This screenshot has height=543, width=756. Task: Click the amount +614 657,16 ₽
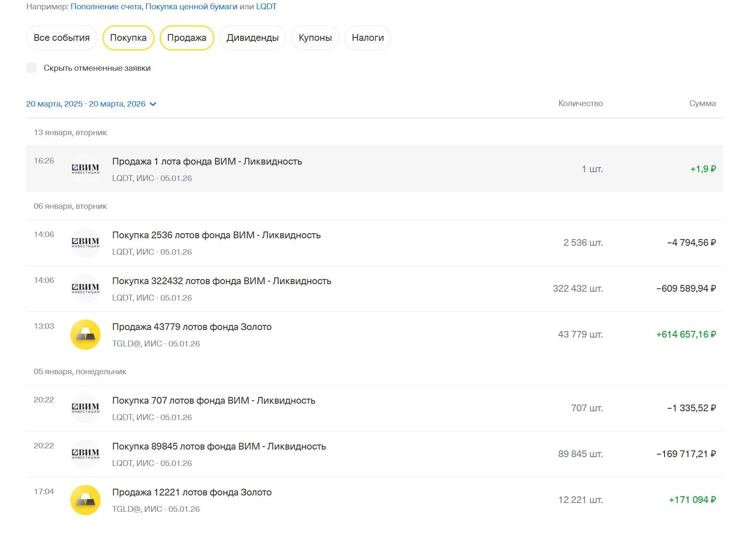click(686, 335)
